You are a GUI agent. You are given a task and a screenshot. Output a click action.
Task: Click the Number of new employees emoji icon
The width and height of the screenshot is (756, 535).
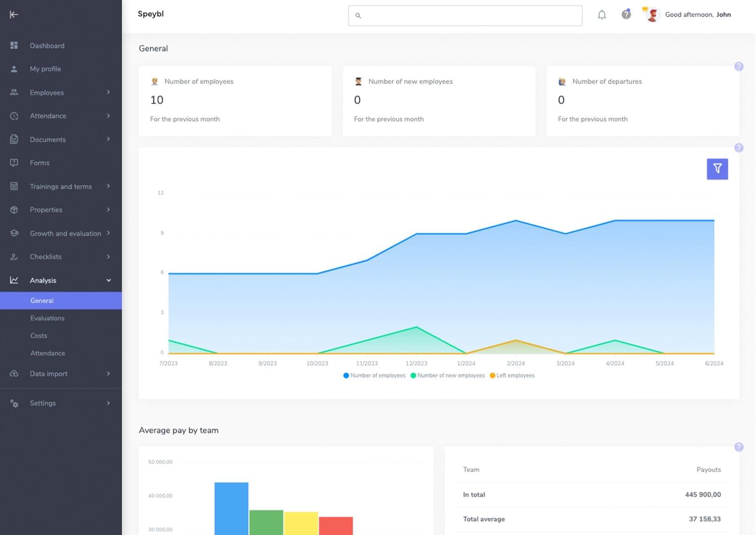[x=358, y=81]
